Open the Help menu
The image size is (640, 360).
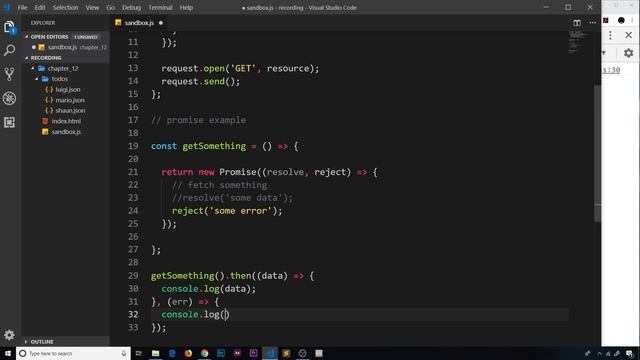click(186, 7)
